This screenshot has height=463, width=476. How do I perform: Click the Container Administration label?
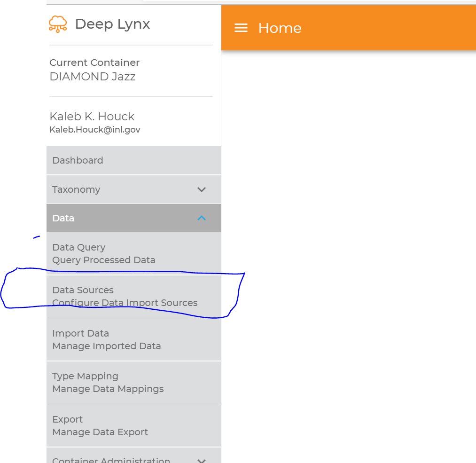point(111,460)
